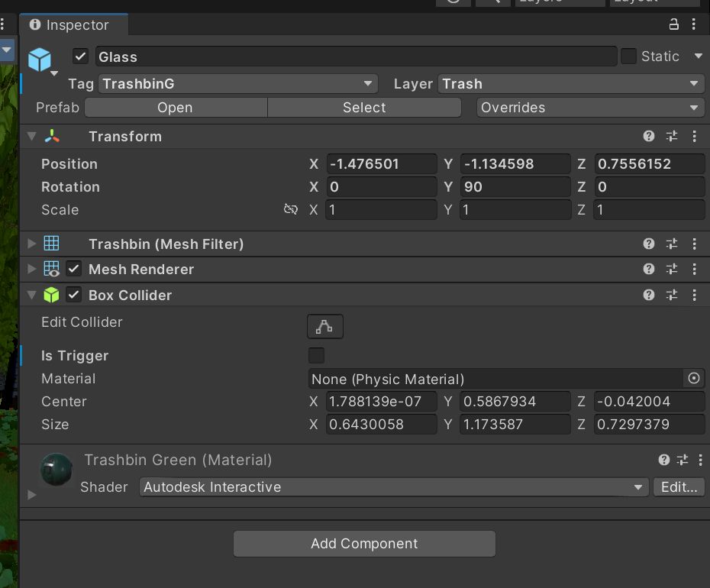710x588 pixels.
Task: Enable the Is Trigger checkbox
Action: [317, 356]
